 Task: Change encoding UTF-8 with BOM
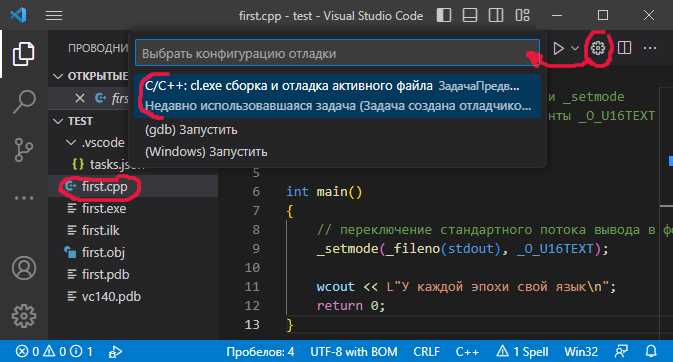click(354, 352)
